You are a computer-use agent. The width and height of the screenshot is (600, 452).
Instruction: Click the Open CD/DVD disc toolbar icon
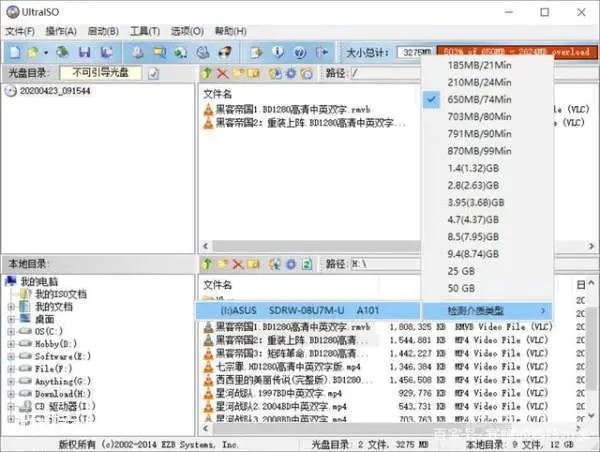pos(62,52)
